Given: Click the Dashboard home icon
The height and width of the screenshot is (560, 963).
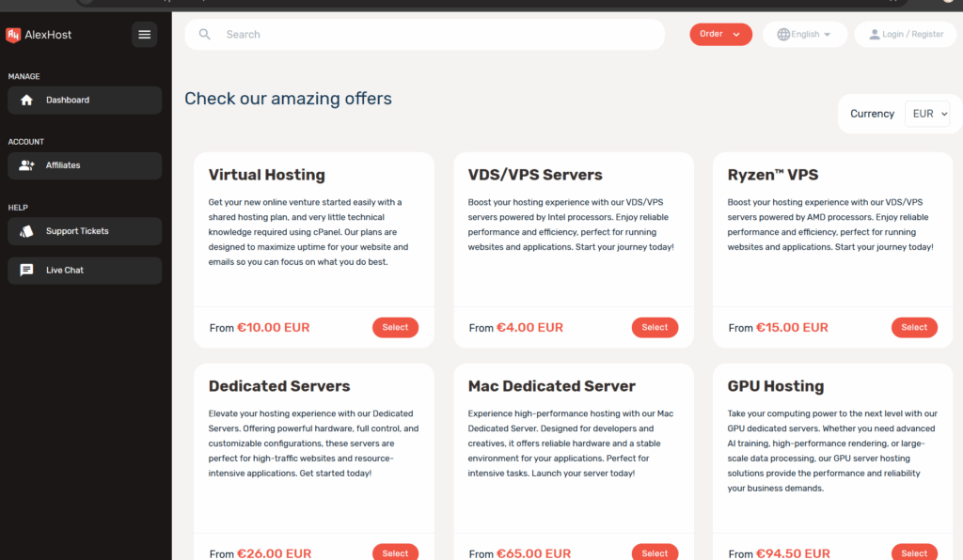Looking at the screenshot, I should (26, 101).
